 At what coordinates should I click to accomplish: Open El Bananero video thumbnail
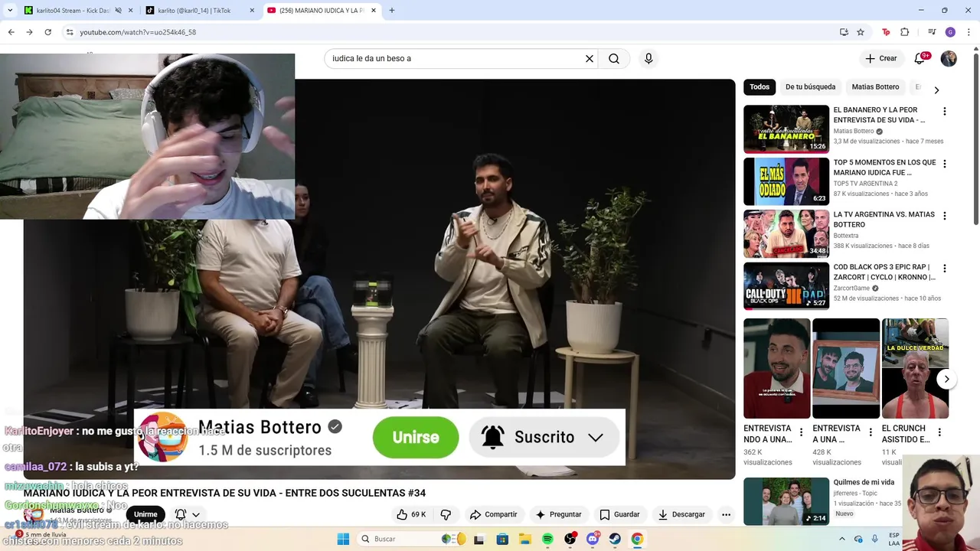(786, 129)
